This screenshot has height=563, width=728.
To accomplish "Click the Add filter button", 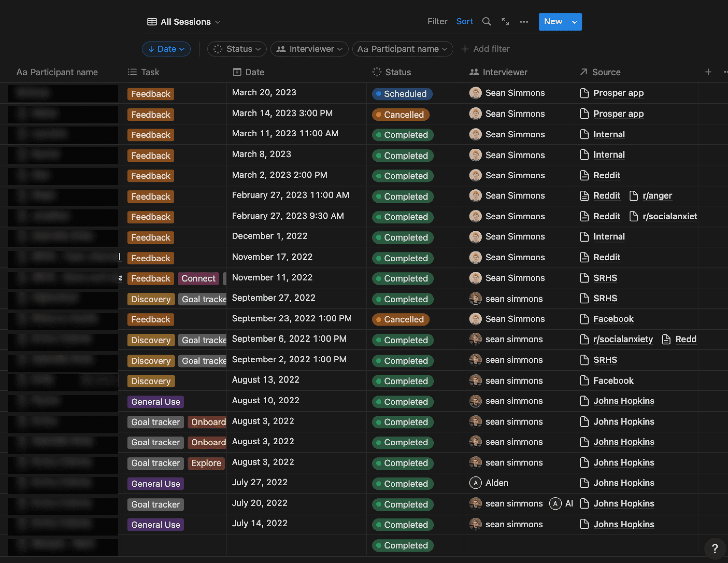I will (x=485, y=49).
